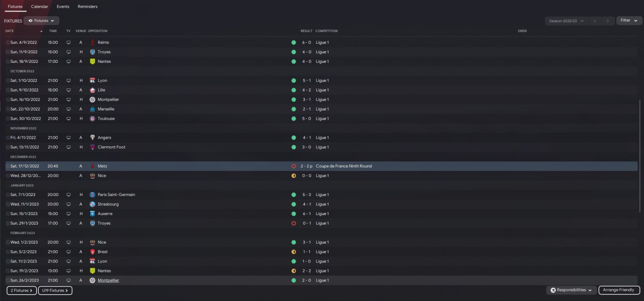Click the green win indicator on the Toulouse row
644x301 pixels.
(x=293, y=119)
